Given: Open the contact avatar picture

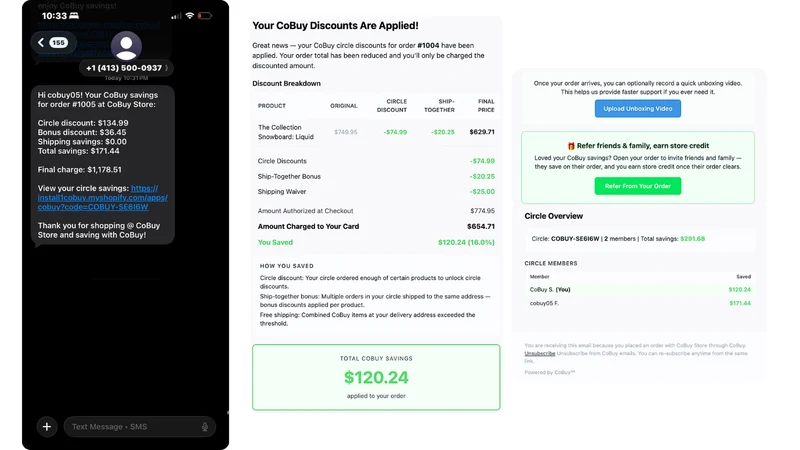Looking at the screenshot, I should pos(126,46).
